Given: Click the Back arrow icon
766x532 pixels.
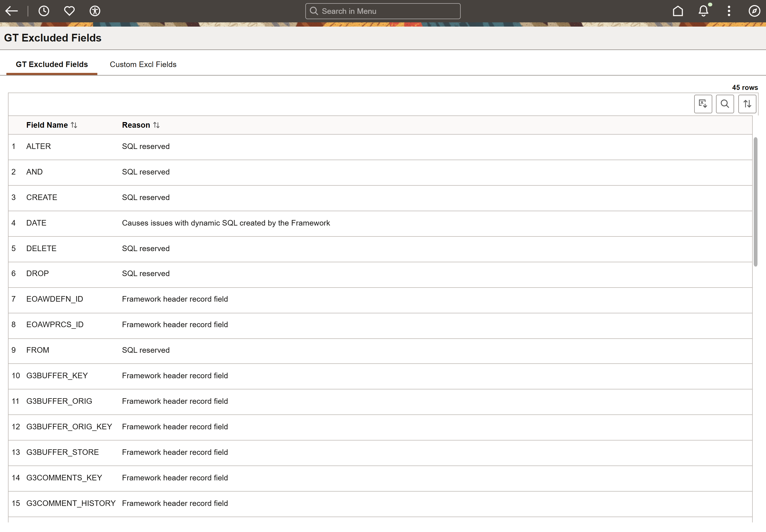Looking at the screenshot, I should pos(11,11).
